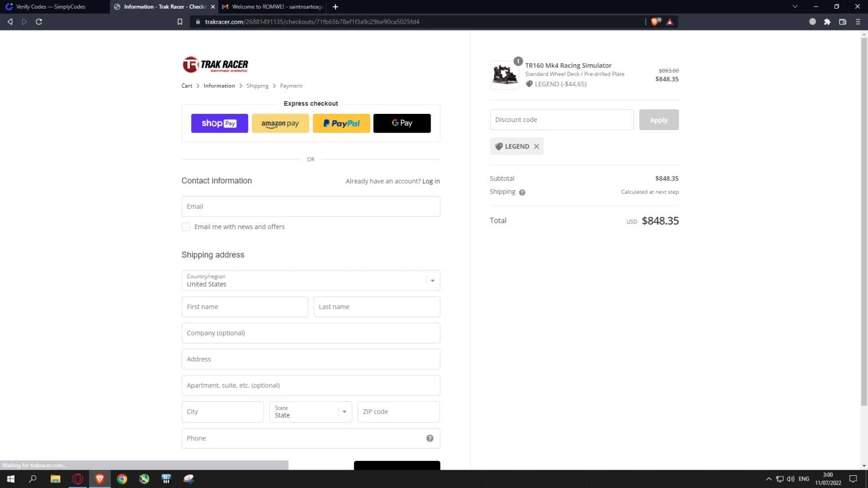
Task: Pay with Shop Pay button
Action: 219,123
